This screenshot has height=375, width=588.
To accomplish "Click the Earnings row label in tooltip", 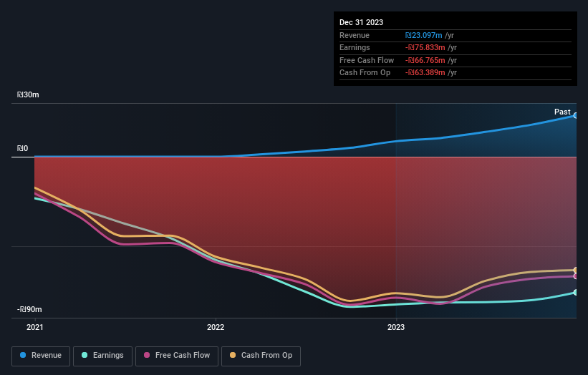I will [355, 47].
